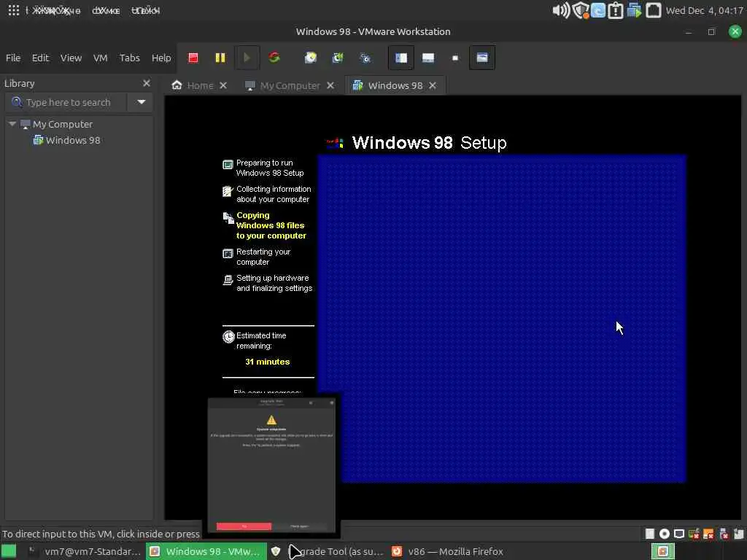Open the File menu

[x=13, y=58]
